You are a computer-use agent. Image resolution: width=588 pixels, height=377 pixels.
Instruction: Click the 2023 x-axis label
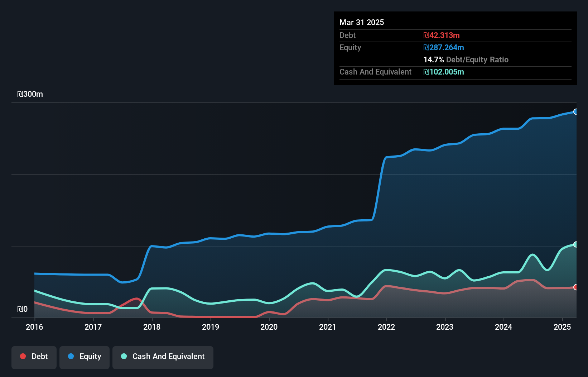click(x=445, y=327)
